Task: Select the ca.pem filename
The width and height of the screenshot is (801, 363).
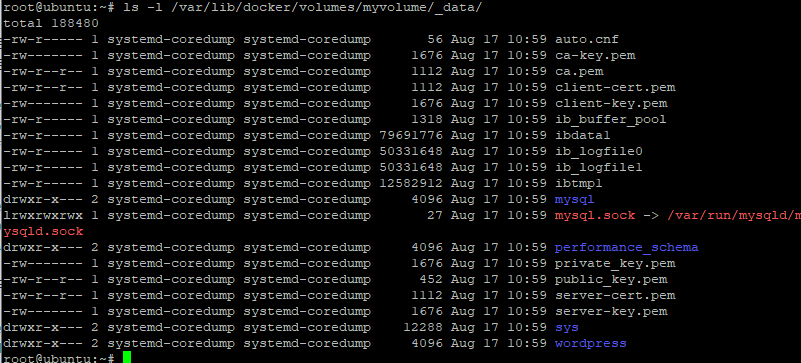Action: point(579,71)
